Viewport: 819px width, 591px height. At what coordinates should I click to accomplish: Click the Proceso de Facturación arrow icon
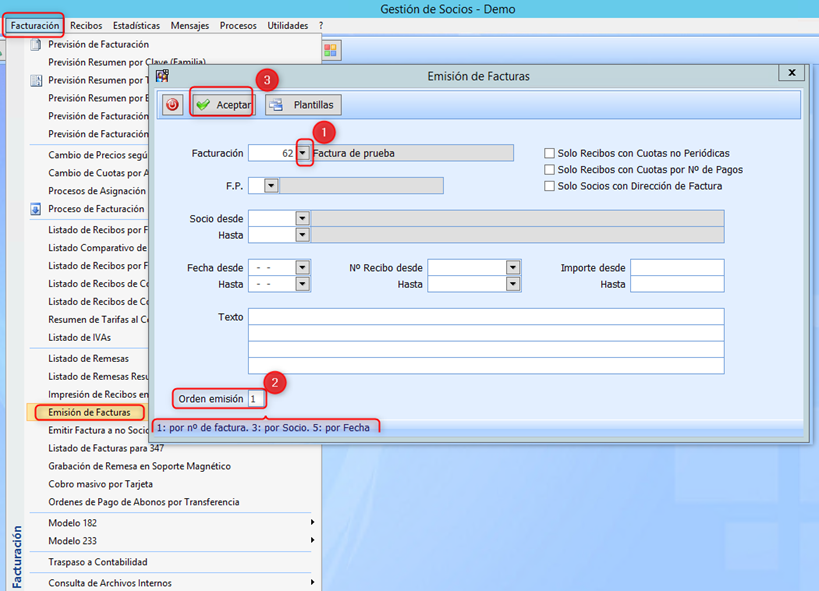pos(36,209)
